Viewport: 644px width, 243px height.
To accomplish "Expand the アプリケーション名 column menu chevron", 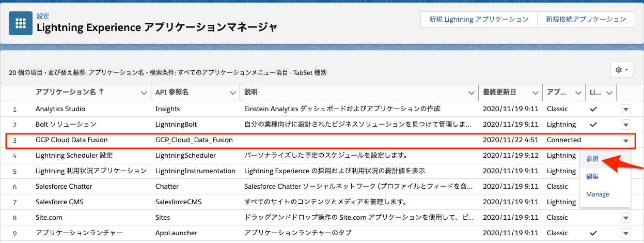I will pos(144,93).
